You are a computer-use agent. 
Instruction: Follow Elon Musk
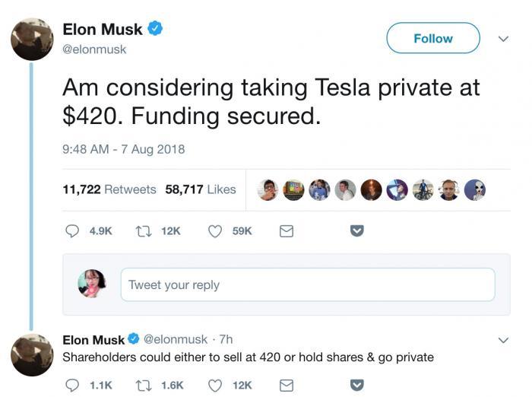pyautogui.click(x=433, y=38)
